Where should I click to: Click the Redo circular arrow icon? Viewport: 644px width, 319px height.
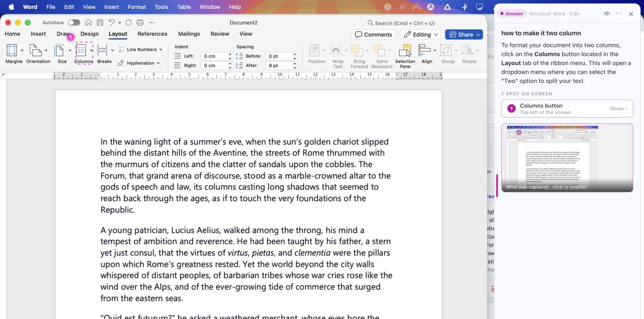point(128,23)
